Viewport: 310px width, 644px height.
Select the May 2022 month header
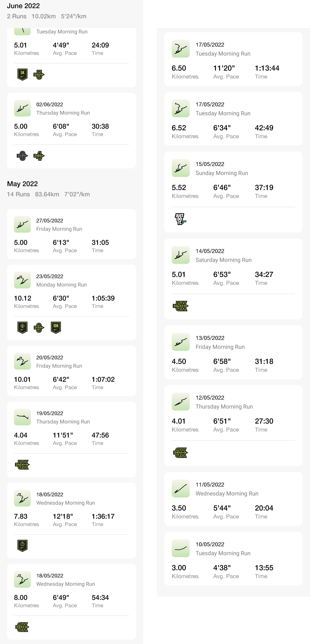click(x=22, y=184)
